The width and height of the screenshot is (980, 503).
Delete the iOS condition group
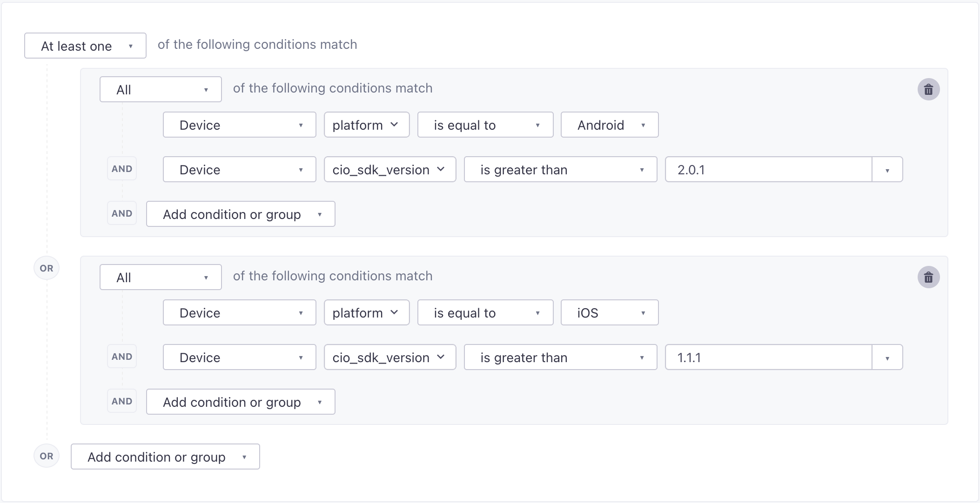pos(928,277)
